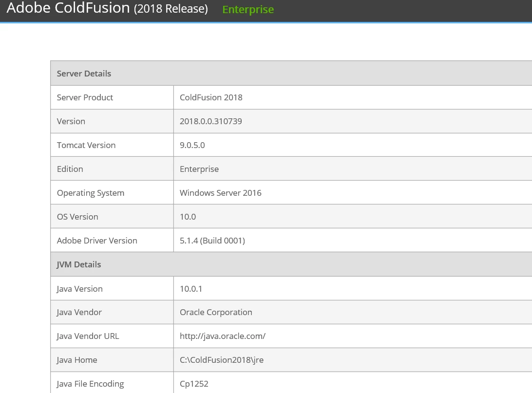This screenshot has width=532, height=393.
Task: Select Java version value 10.0.1
Action: click(190, 289)
